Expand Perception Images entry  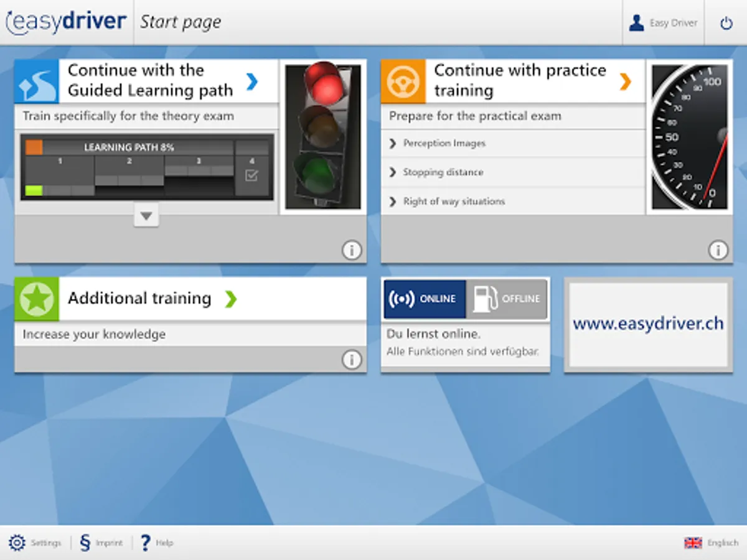[513, 143]
